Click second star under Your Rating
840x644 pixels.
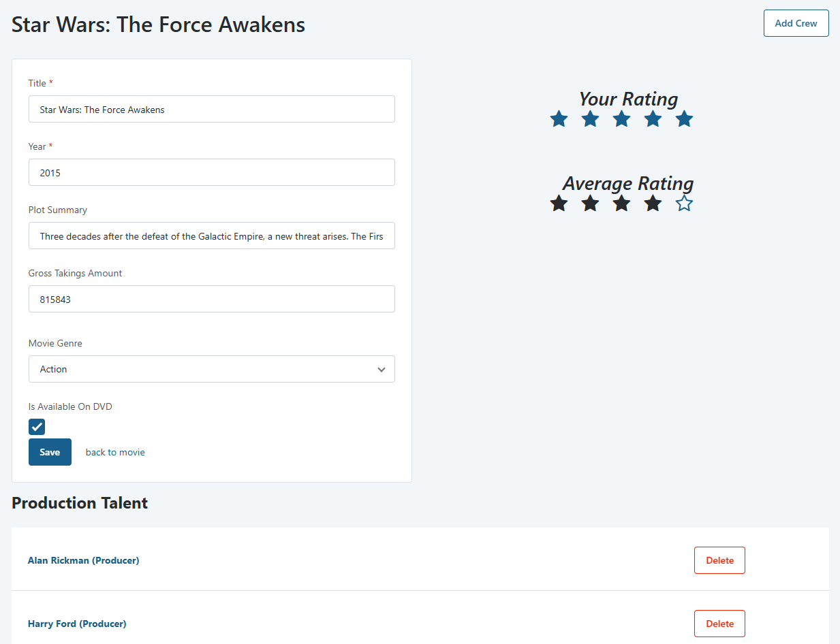pos(590,120)
